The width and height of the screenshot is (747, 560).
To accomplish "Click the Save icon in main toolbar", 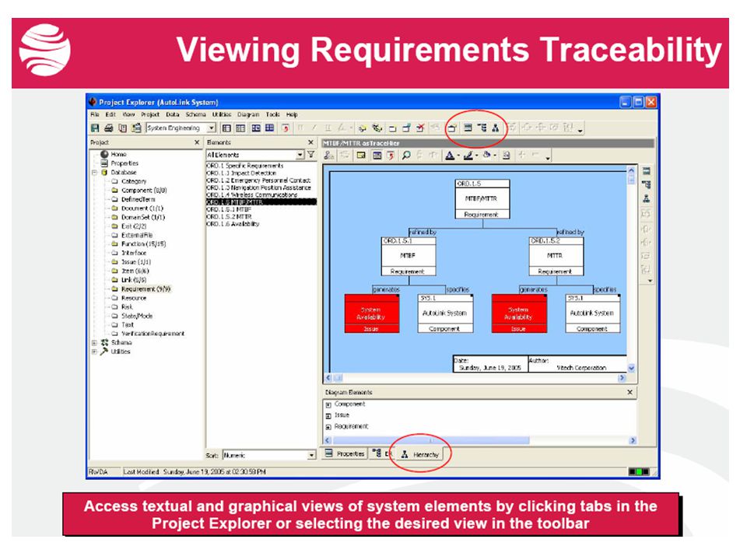I will [x=95, y=128].
